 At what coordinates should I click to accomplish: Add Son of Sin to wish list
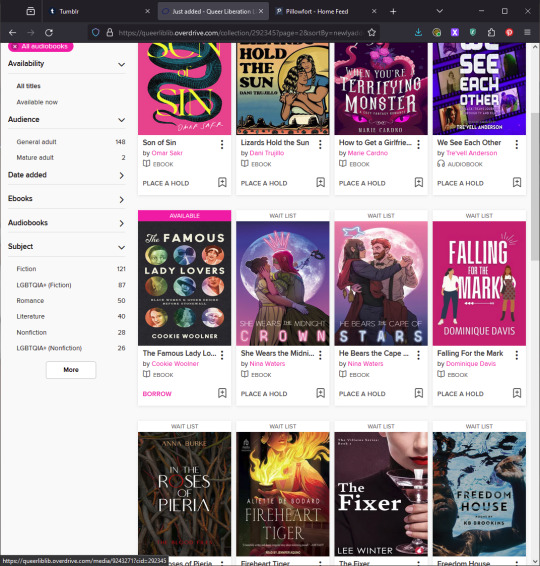click(x=222, y=182)
